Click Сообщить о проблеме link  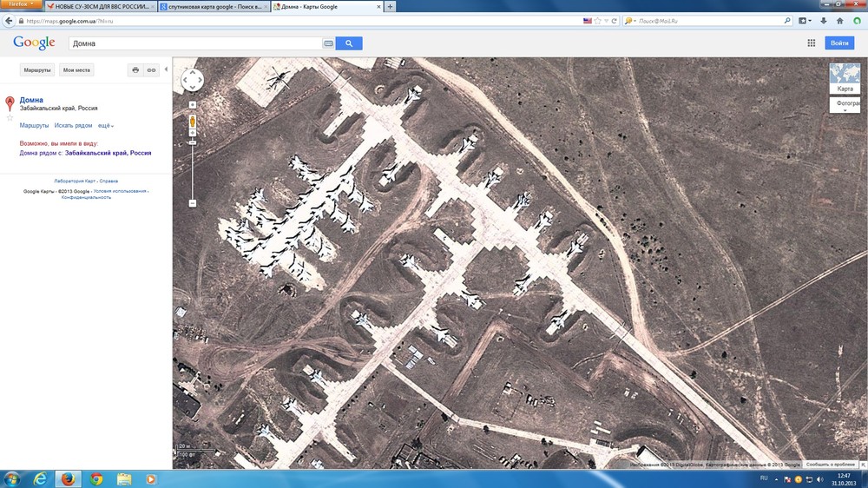pyautogui.click(x=831, y=465)
